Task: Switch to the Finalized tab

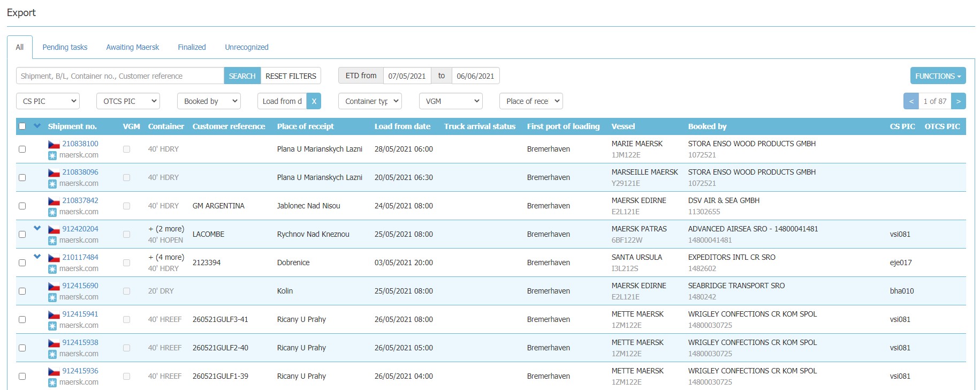Action: coord(192,47)
